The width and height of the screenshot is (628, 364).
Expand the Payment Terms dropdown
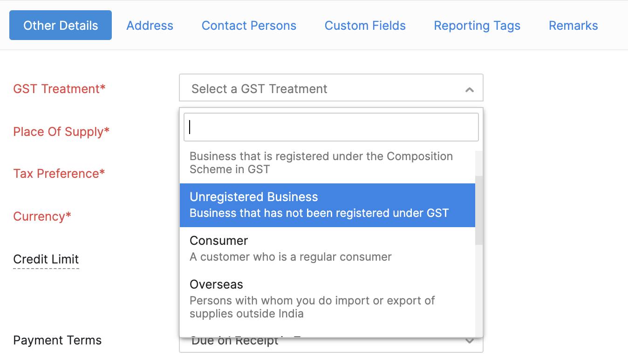point(469,340)
